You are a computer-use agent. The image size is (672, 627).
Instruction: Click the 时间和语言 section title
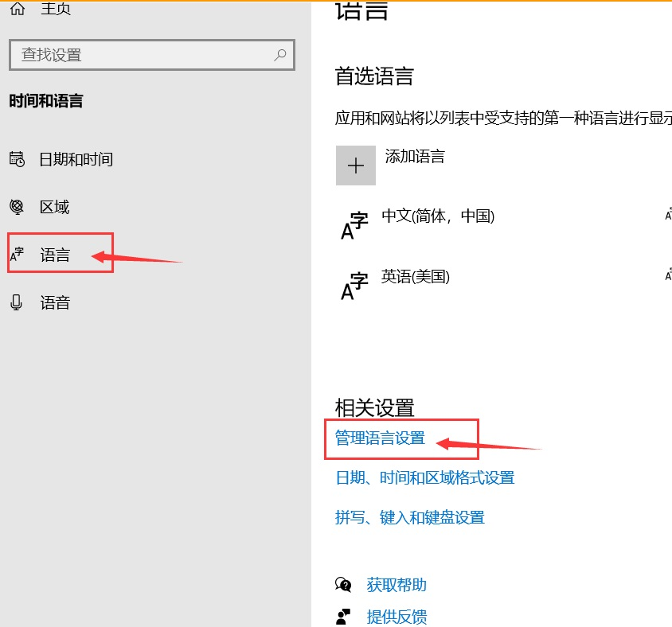tap(46, 101)
